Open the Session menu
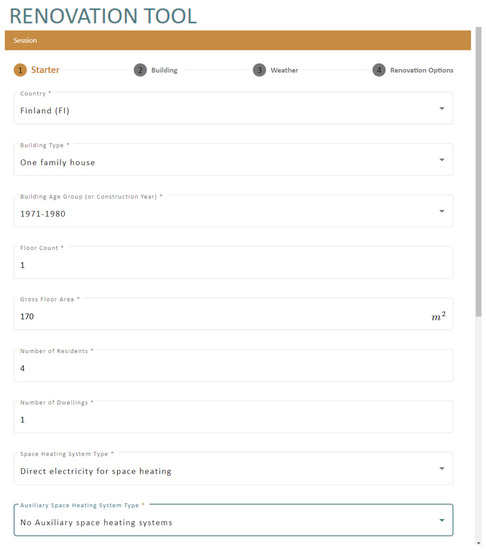The height and width of the screenshot is (550, 486). 25,40
